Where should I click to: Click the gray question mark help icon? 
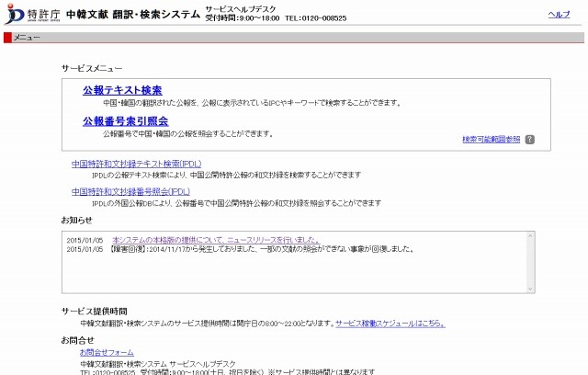coord(529,140)
